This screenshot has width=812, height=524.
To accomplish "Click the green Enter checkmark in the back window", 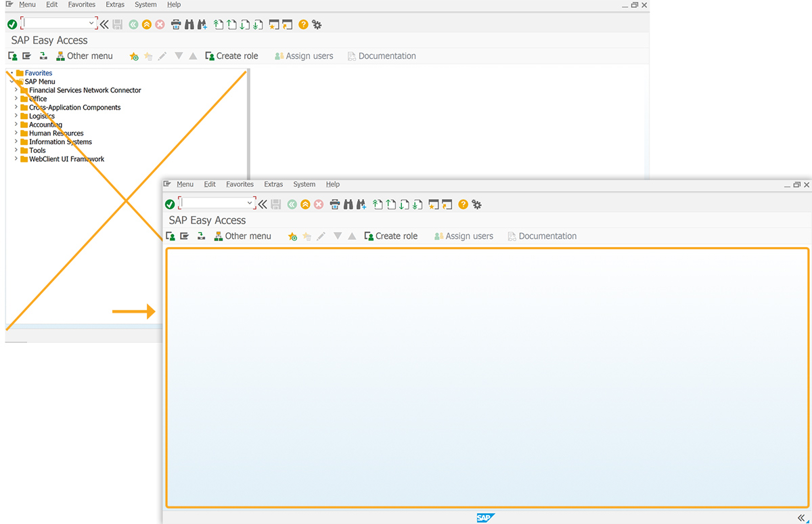I will (12, 24).
